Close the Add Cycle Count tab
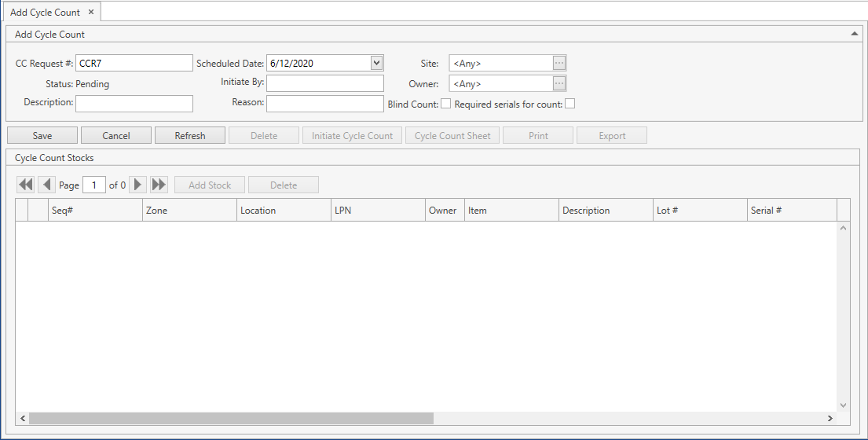 [x=91, y=12]
